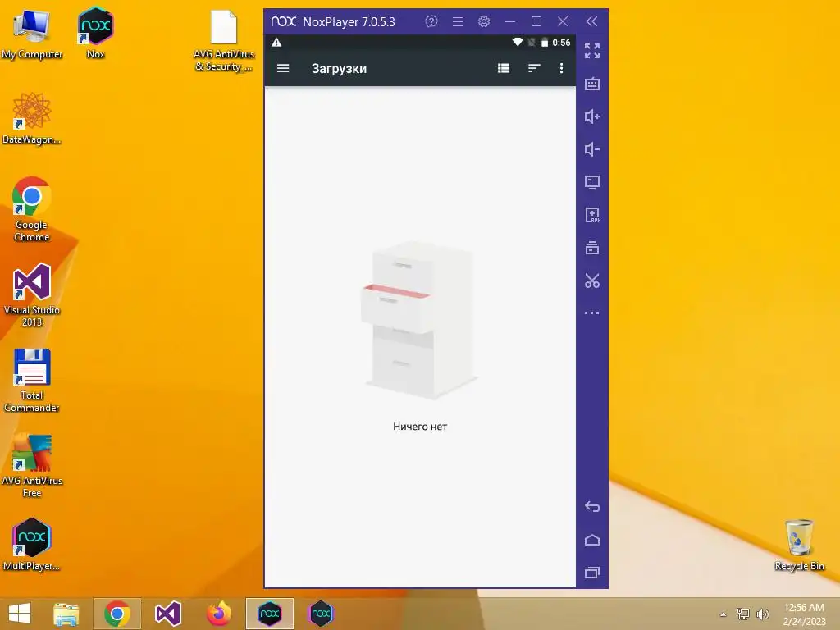Click the battery indicator in Android status bar
Viewport: 840px width, 630px height.
click(545, 43)
